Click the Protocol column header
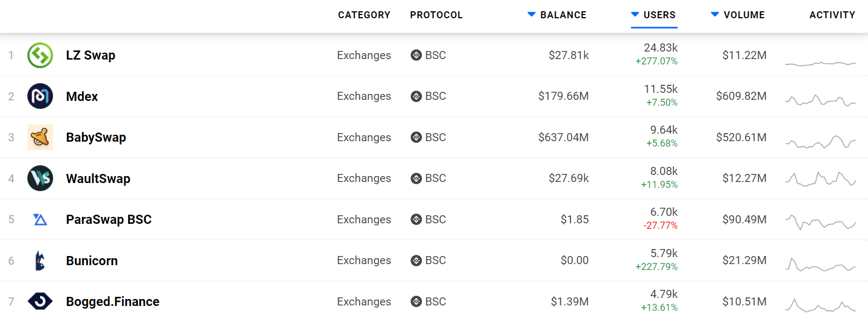 point(436,15)
